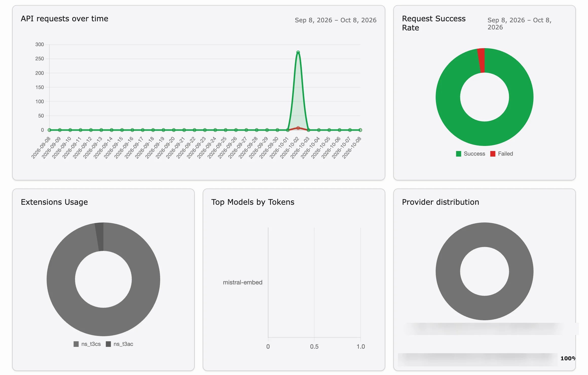The height and width of the screenshot is (375, 588).
Task: Click the 'Top Models by Tokens' heading
Action: tap(253, 202)
